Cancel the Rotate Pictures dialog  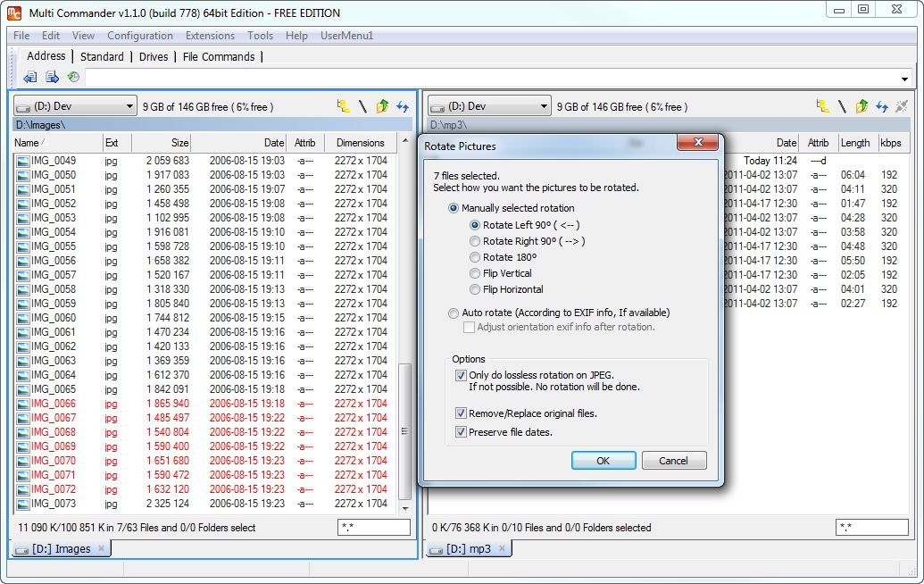pos(674,461)
